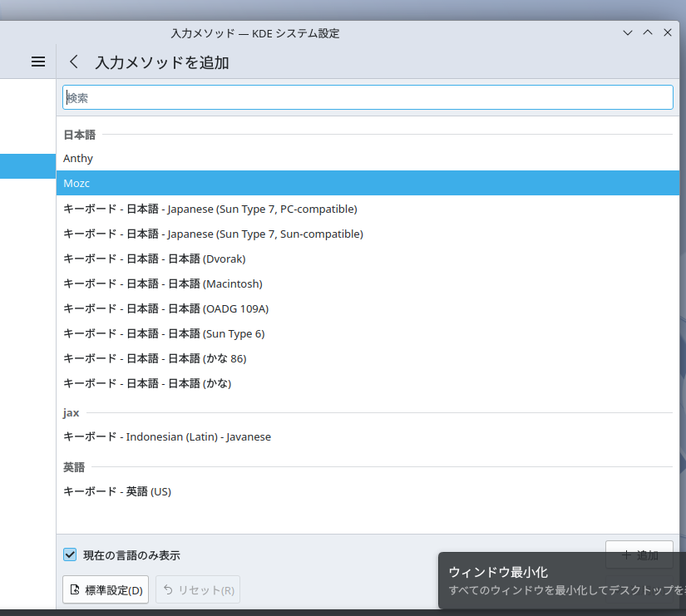Screen dimensions: 686x616
Task: Select Mozc input method
Action: pos(76,183)
